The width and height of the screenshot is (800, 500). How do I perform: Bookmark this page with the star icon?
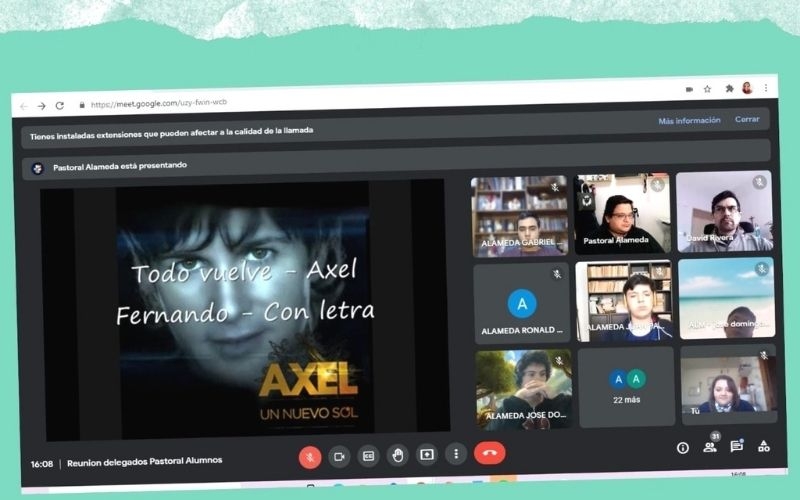point(708,89)
